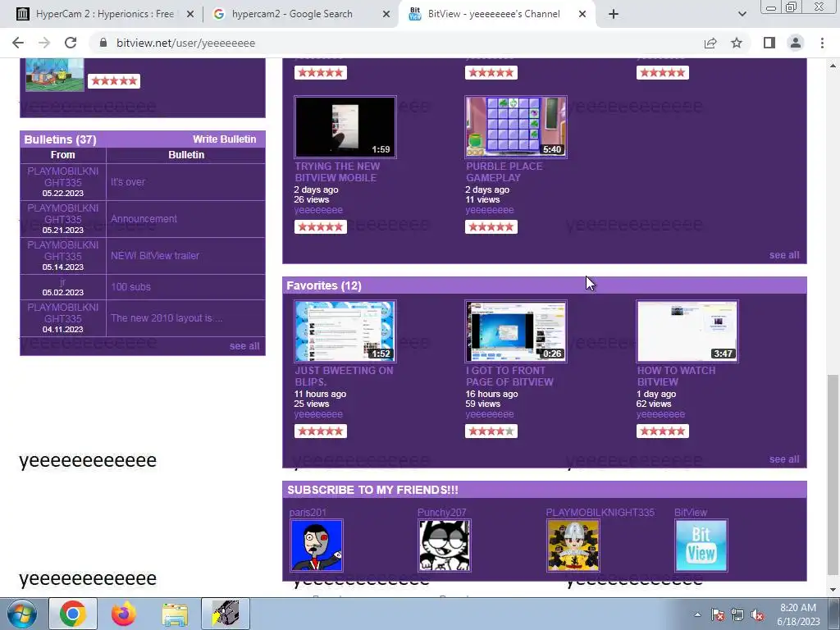Click the page vertical scrollbar thumb
The width and height of the screenshot is (840, 630).
tap(832, 474)
